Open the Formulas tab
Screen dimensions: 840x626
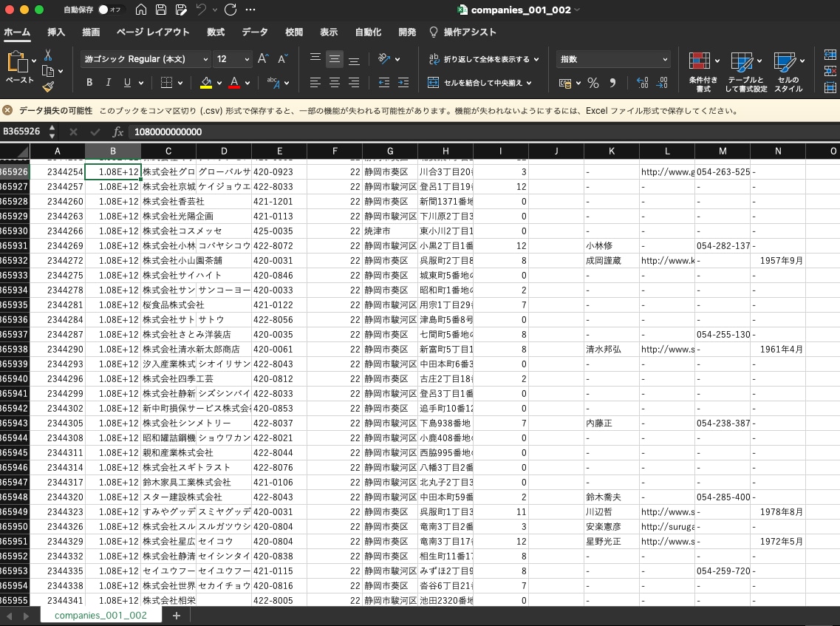(x=216, y=33)
